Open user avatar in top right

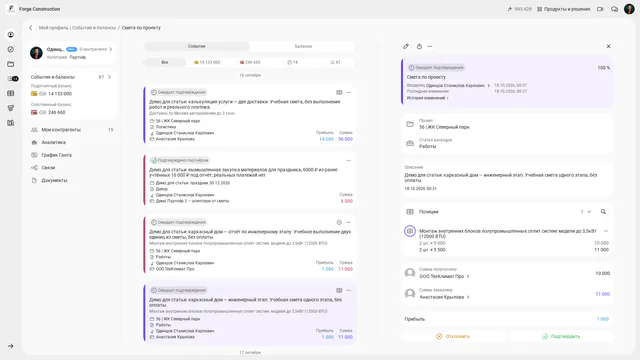click(x=629, y=9)
